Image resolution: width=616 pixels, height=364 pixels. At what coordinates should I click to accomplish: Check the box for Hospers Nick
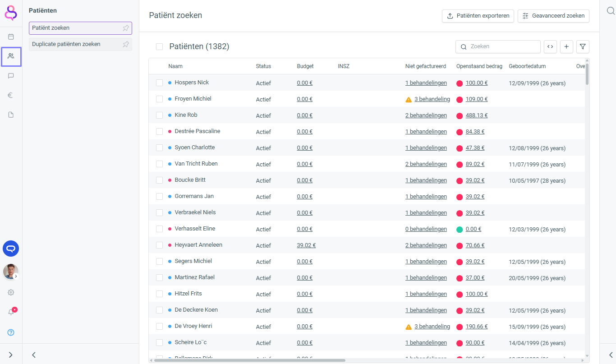159,83
